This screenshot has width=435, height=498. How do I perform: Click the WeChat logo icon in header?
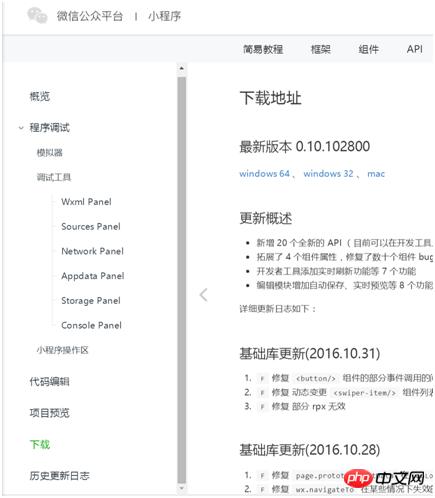[37, 16]
